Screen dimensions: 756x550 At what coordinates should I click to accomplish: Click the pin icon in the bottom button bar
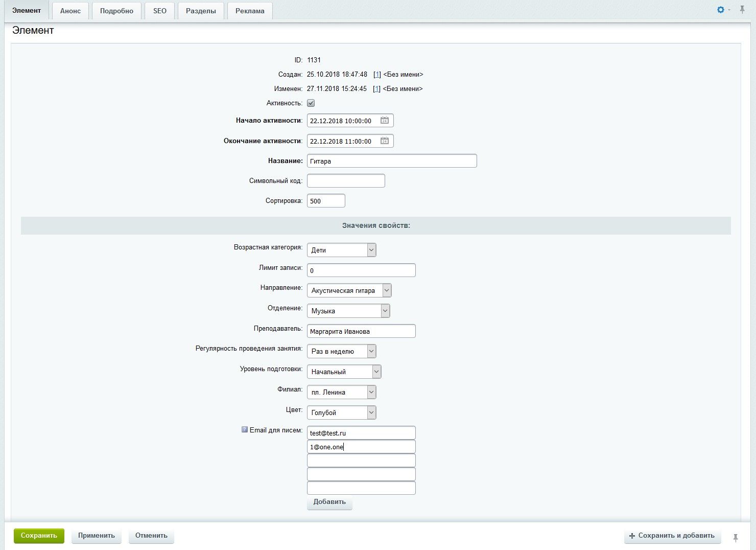pyautogui.click(x=736, y=538)
